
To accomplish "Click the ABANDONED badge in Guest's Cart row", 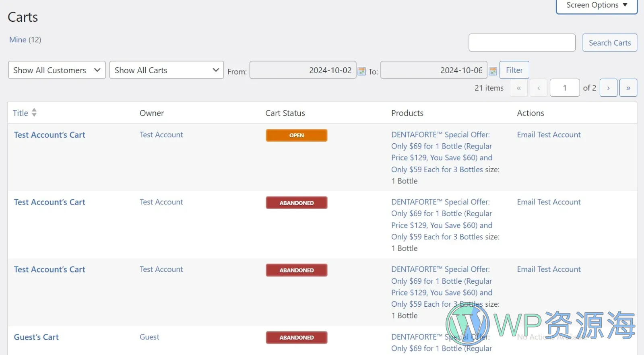I will point(297,337).
